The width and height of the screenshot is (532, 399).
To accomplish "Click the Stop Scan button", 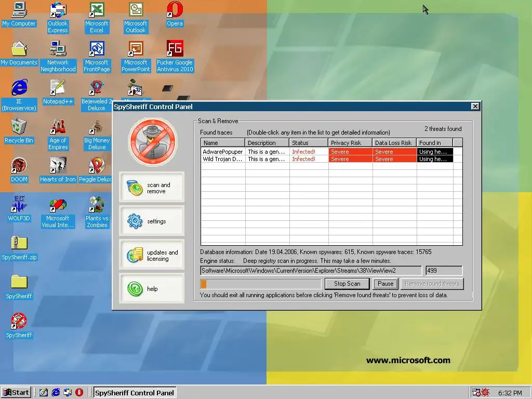I will (x=347, y=284).
